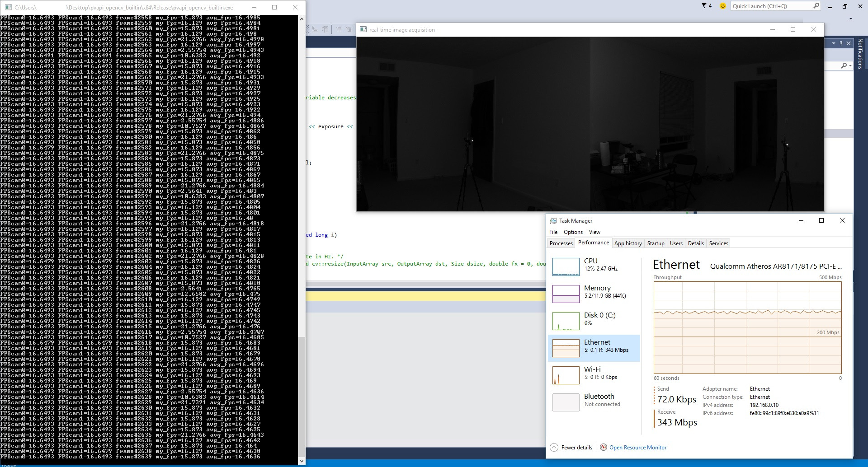
Task: Switch to the Services tab
Action: coord(718,243)
